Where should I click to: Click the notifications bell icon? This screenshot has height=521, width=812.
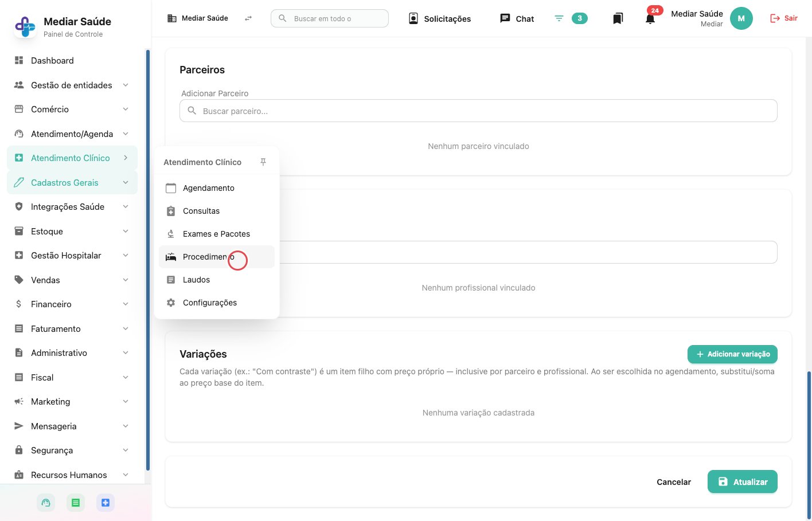click(650, 19)
